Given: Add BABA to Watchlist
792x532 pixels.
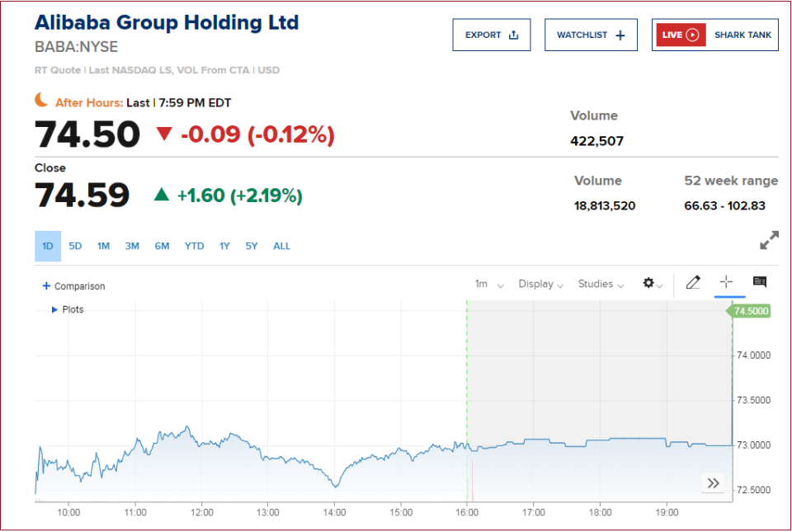Looking at the screenshot, I should (591, 35).
